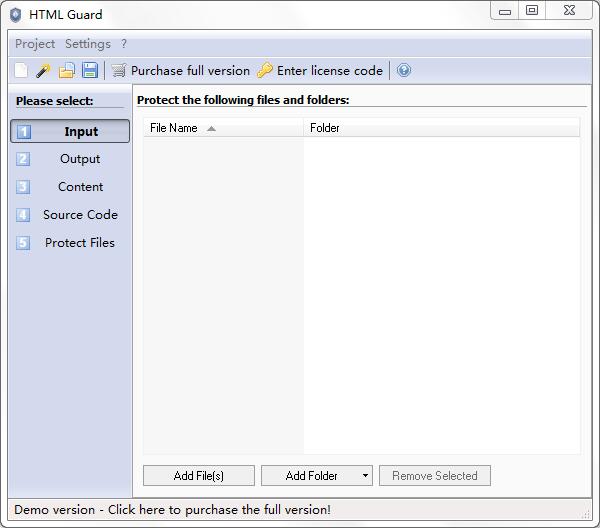Click the step 1 number icon
Image resolution: width=600 pixels, height=528 pixels.
point(24,132)
